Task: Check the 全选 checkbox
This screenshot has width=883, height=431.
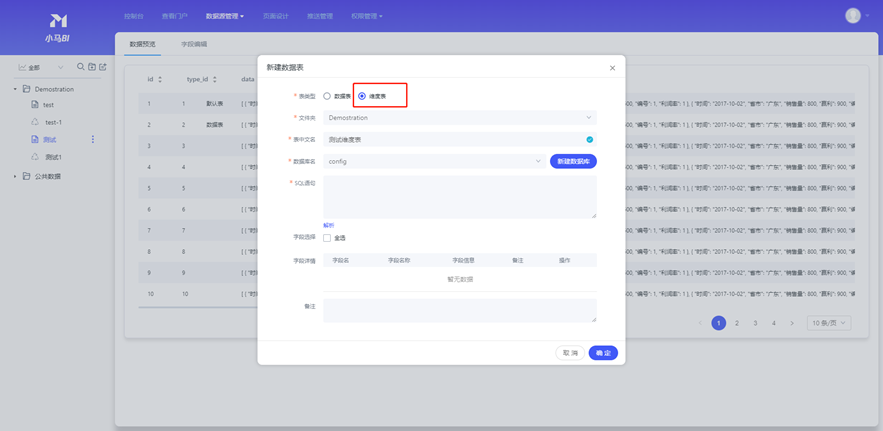Action: [x=327, y=238]
